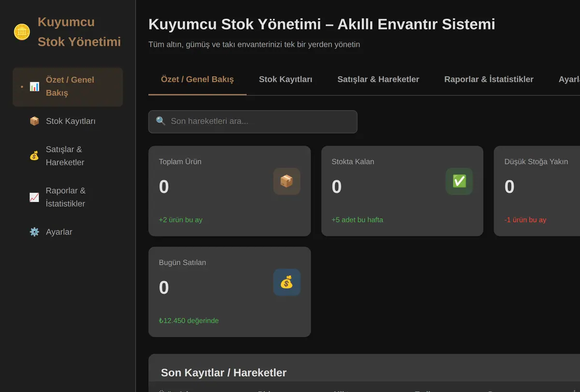Click the Kuyumcu Stok Yönetimi sidebar title
580x392 pixels.
[79, 32]
